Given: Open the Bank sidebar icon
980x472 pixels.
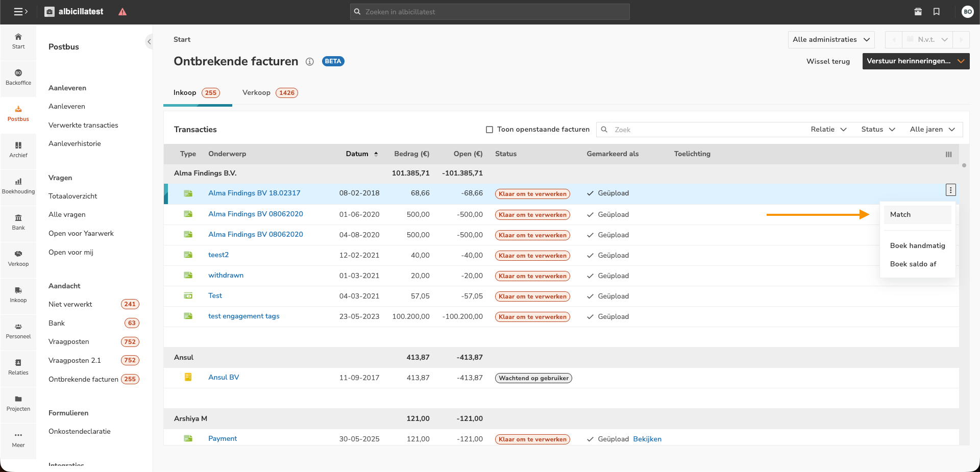Looking at the screenshot, I should point(18,222).
